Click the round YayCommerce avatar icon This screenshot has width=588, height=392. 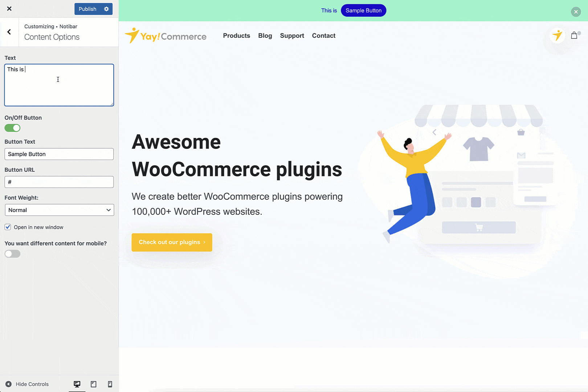click(x=557, y=36)
